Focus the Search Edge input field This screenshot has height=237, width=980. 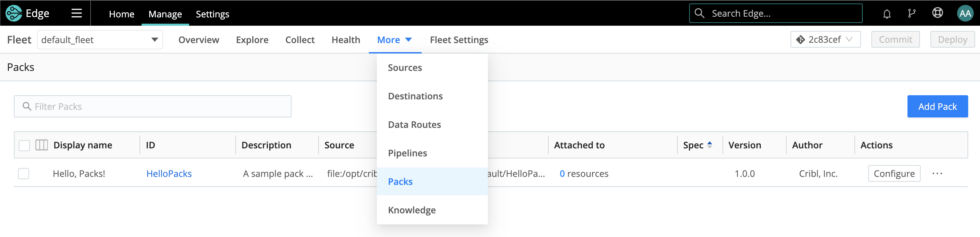tap(776, 13)
